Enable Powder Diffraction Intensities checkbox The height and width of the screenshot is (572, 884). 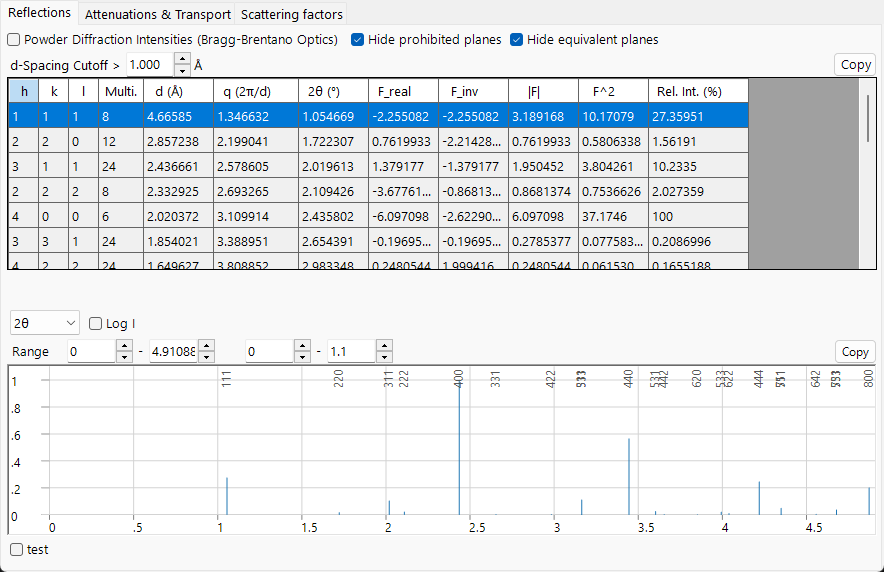14,39
